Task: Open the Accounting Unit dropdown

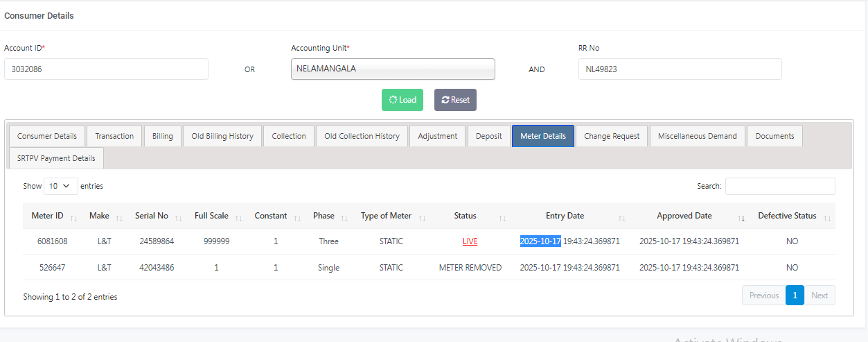Action: (393, 69)
